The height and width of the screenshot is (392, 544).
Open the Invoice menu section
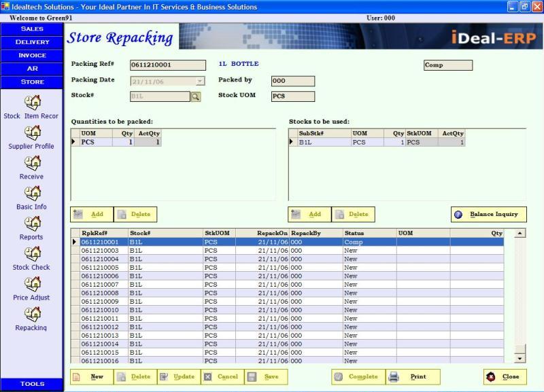pos(32,56)
